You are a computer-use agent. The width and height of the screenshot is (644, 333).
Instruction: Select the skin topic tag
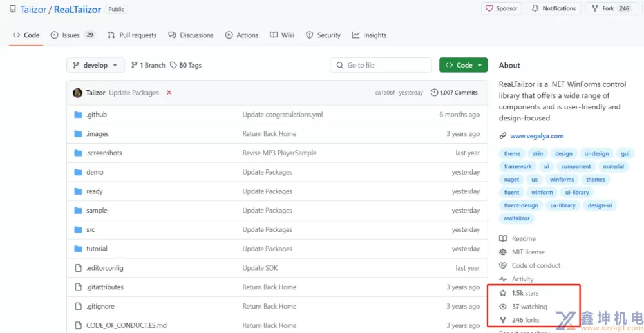[538, 153]
